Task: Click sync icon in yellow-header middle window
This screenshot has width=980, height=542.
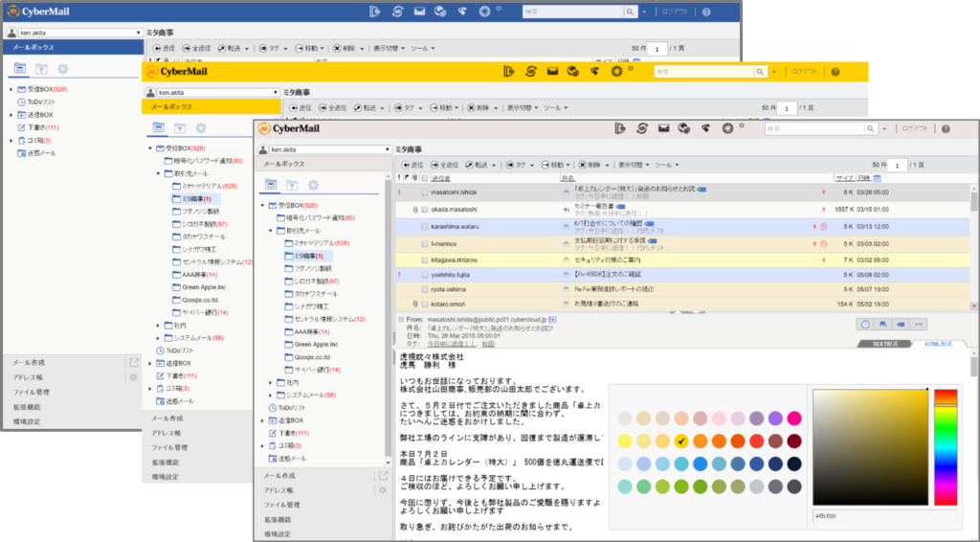Action: (x=531, y=71)
